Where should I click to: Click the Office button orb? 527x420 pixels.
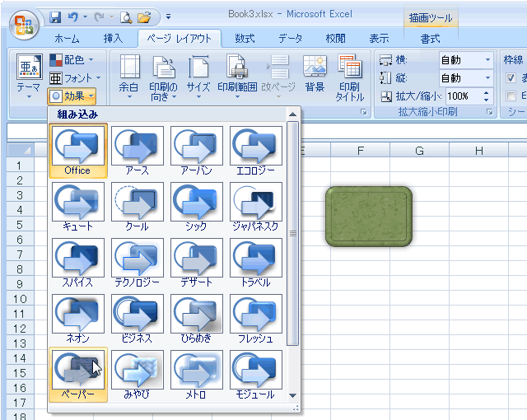pyautogui.click(x=24, y=26)
